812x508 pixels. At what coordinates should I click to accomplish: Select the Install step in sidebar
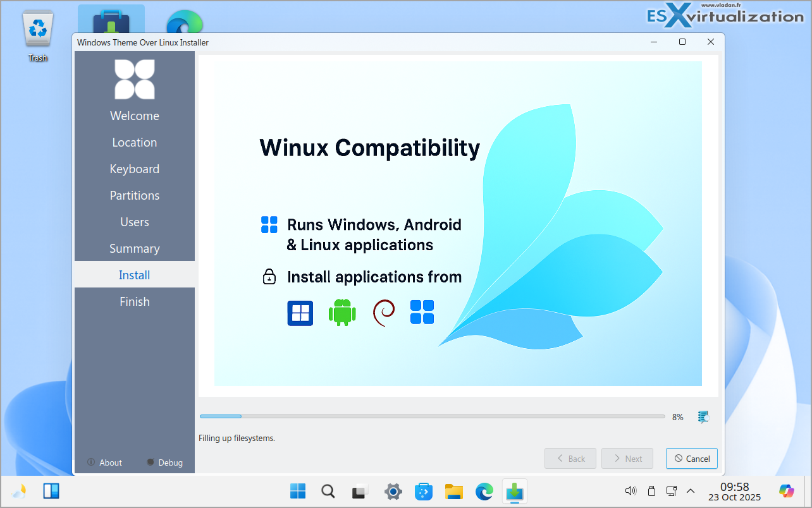[135, 275]
